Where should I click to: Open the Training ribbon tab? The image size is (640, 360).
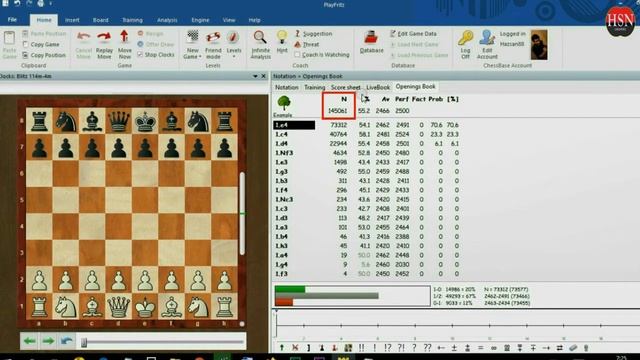pyautogui.click(x=132, y=20)
